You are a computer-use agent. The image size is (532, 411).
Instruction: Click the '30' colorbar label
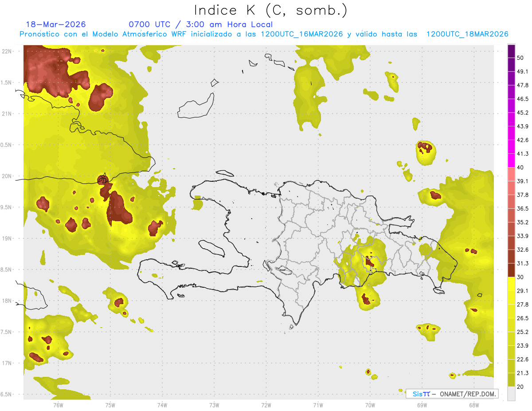(520, 277)
